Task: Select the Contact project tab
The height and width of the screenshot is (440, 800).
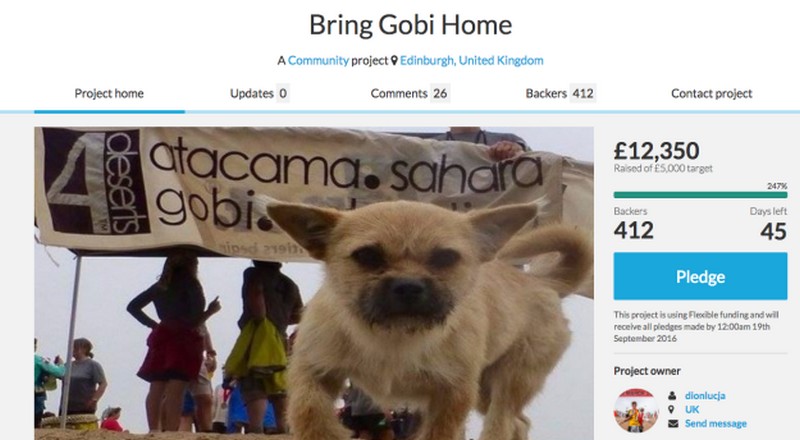Action: [711, 93]
